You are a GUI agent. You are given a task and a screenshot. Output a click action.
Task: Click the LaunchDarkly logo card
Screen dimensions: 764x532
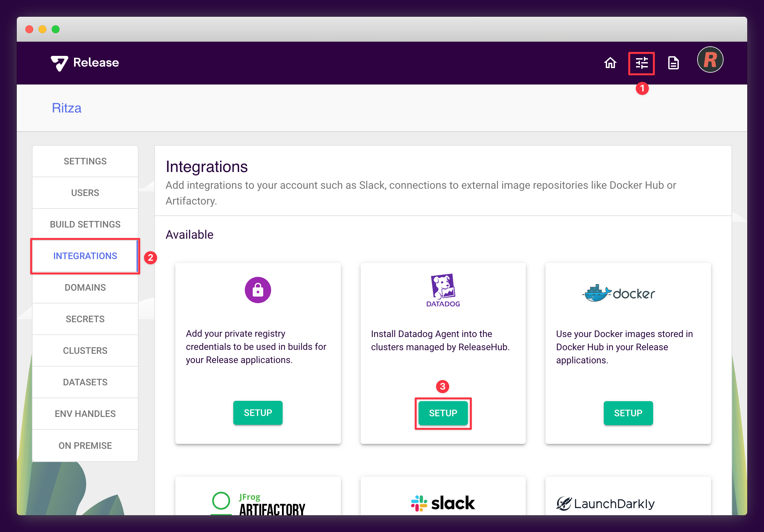(605, 503)
